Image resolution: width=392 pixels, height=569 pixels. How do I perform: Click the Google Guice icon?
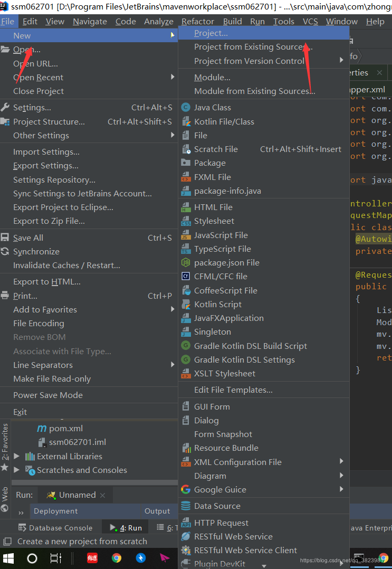tap(186, 490)
